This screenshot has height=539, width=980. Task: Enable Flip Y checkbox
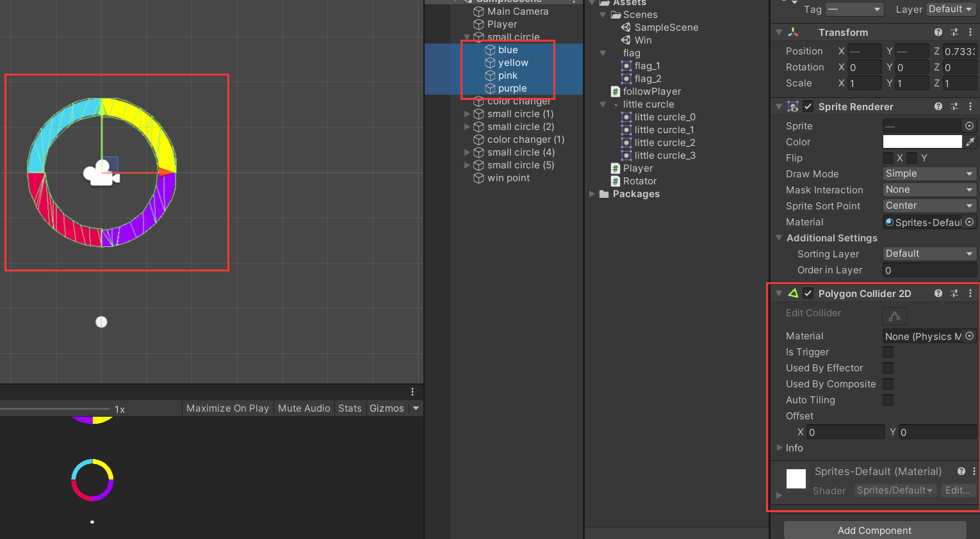[x=911, y=158]
